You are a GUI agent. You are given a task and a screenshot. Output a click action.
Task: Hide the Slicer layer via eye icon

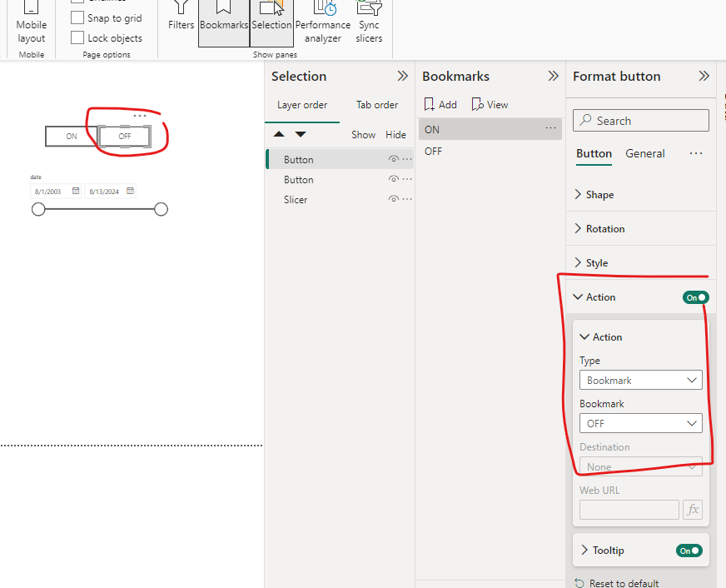(393, 199)
